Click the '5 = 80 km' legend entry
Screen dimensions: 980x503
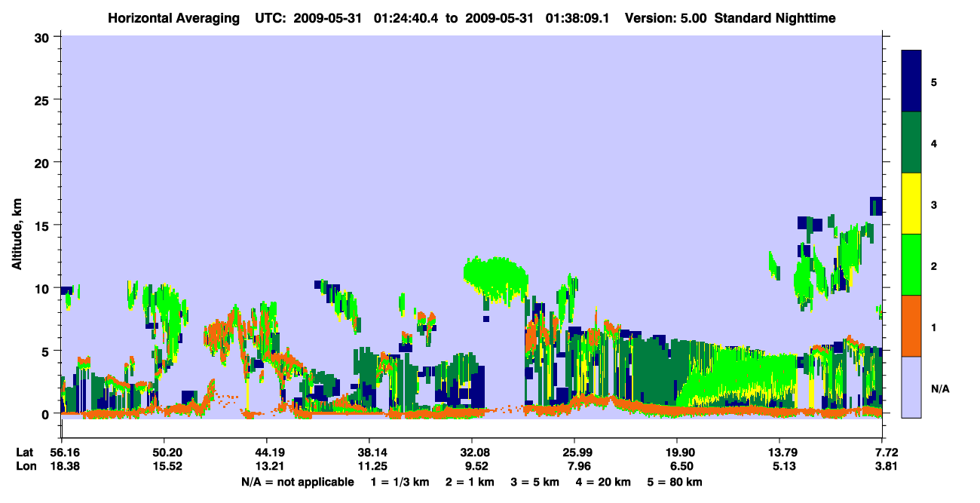(675, 481)
